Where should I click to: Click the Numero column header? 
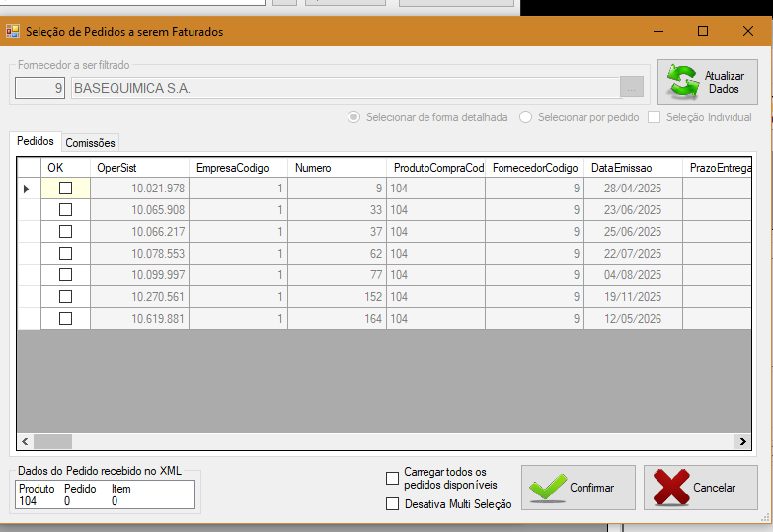(337, 168)
